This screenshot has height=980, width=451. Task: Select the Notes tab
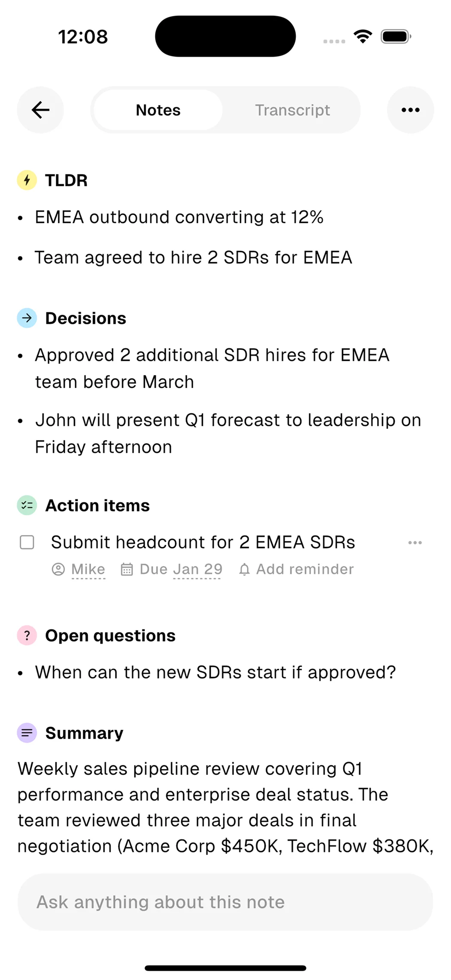pyautogui.click(x=158, y=110)
